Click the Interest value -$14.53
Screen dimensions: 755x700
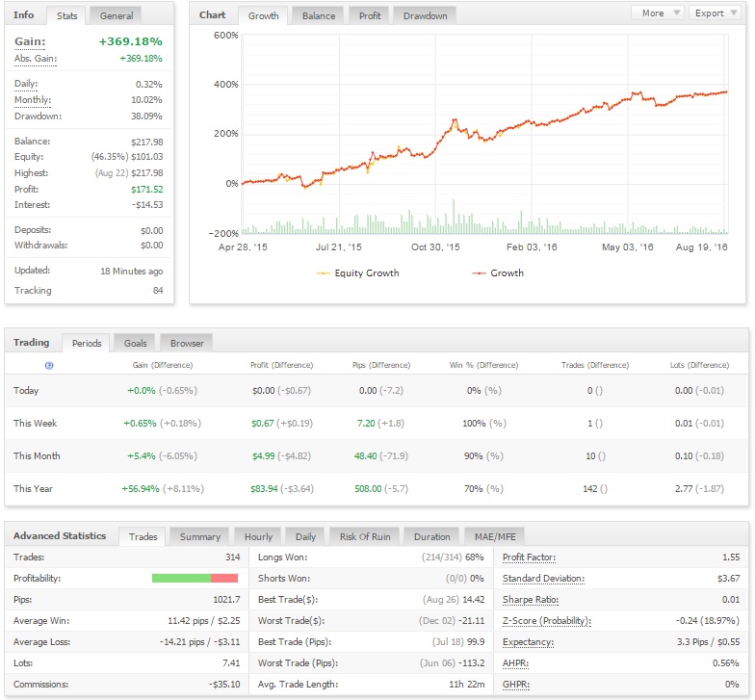147,205
